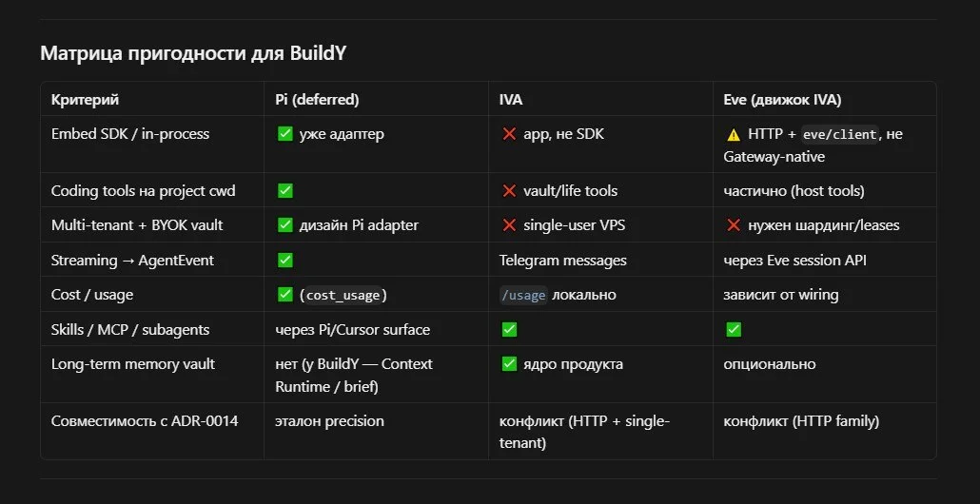Click the "eve/client" inline code snippet
Image resolution: width=980 pixels, height=504 pixels.
[840, 134]
